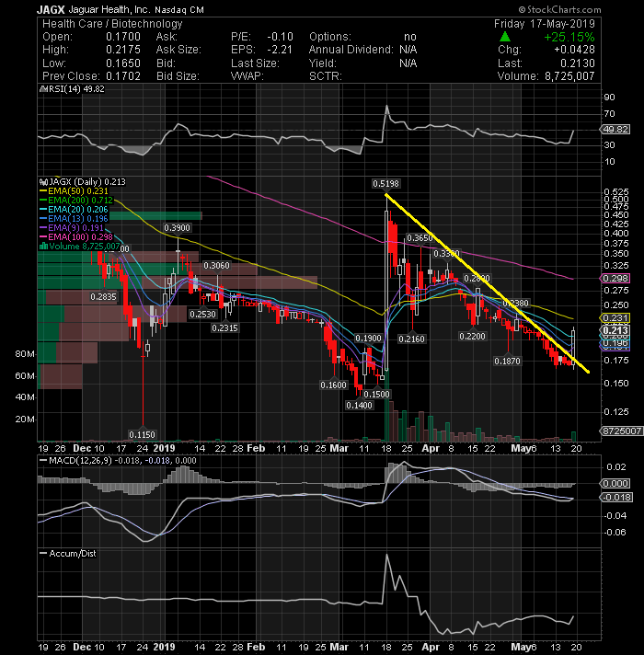Click the 0.1900 price annotation
The height and width of the screenshot is (655, 644).
pyautogui.click(x=368, y=338)
